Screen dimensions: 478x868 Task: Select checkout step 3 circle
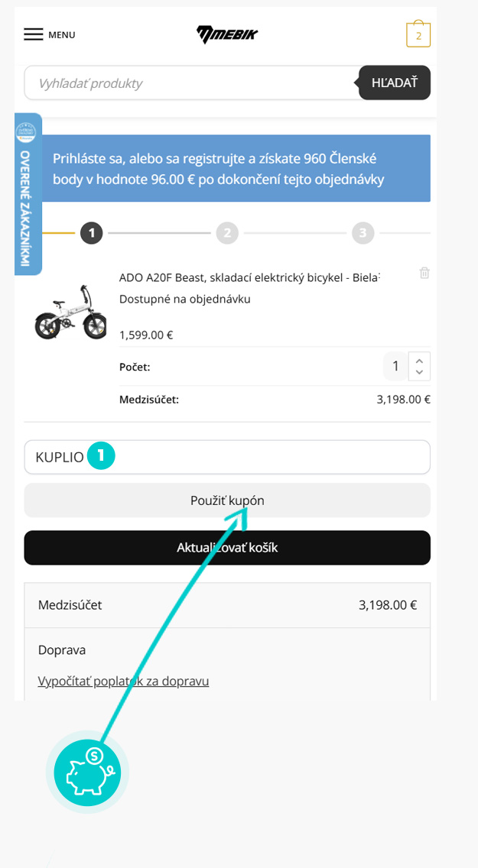click(363, 234)
